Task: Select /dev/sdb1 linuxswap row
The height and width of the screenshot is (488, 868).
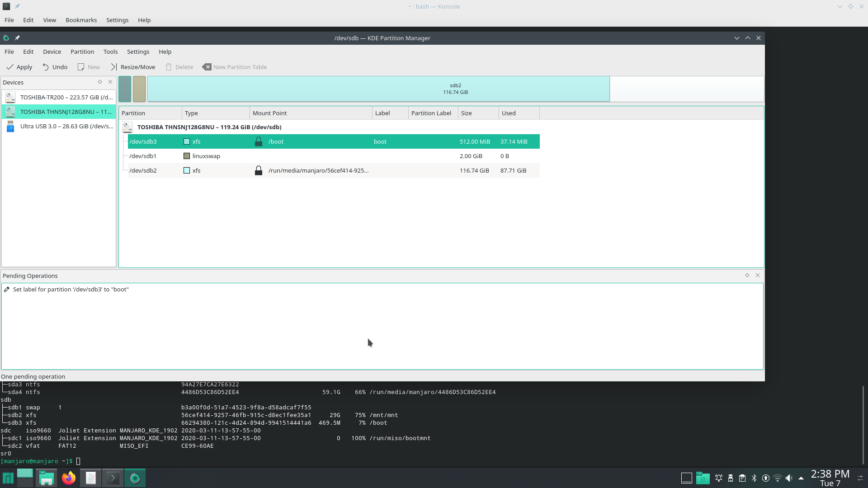Action: pyautogui.click(x=334, y=156)
